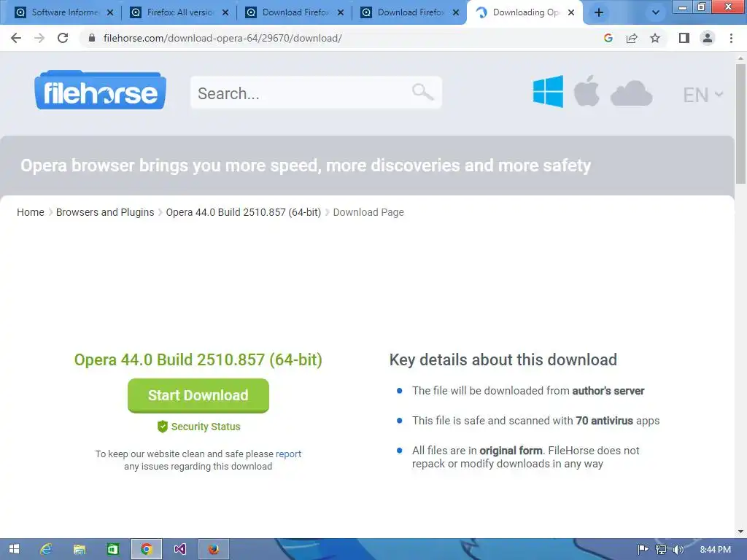Open the tab search dropdown arrow
This screenshot has height=560, width=747.
pyautogui.click(x=656, y=12)
